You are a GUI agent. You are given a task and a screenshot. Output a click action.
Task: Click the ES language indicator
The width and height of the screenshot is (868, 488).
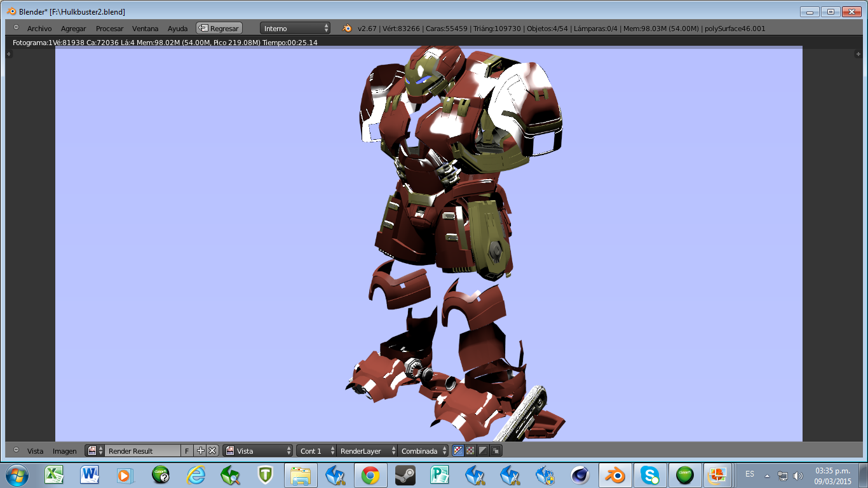pos(750,474)
